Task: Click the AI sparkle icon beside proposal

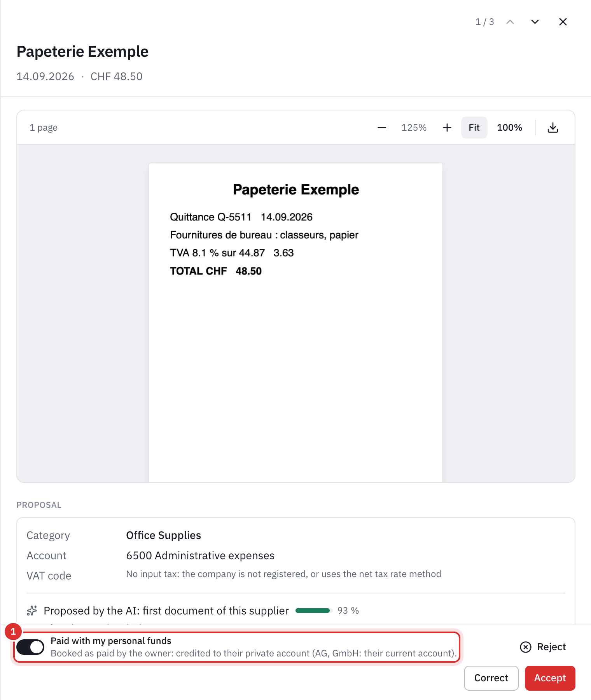Action: 32,611
